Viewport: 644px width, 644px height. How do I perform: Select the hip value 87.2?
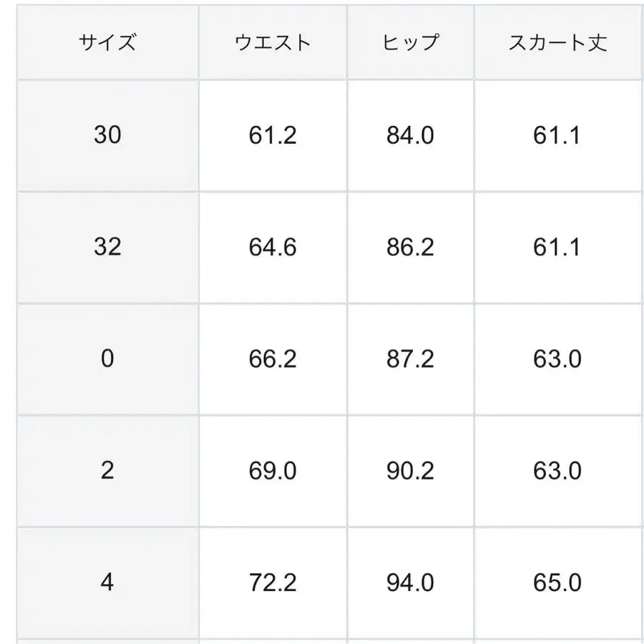(410, 358)
